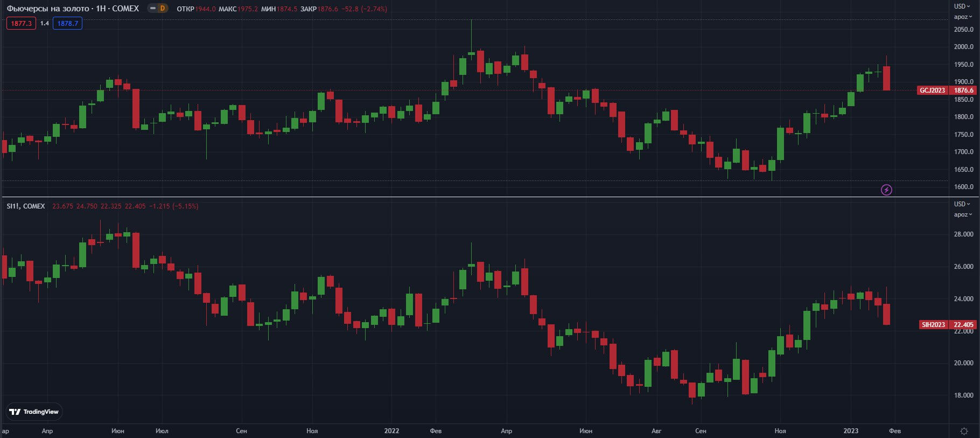Click the 1876.6 current price tag

964,91
